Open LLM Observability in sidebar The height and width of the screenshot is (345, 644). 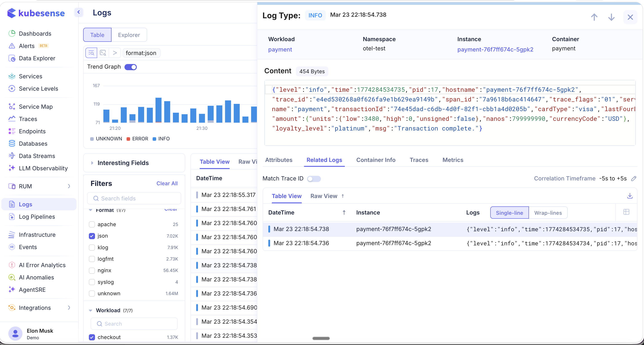coord(43,168)
